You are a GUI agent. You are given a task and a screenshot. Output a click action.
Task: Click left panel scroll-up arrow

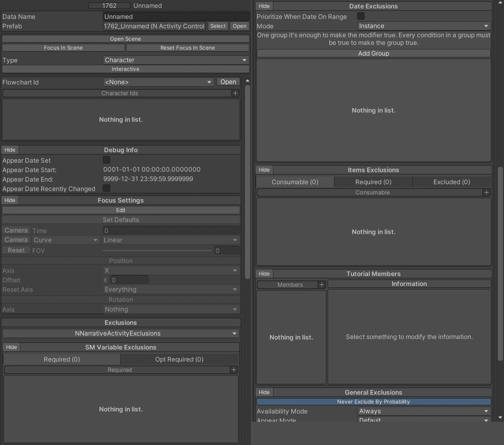[247, 81]
